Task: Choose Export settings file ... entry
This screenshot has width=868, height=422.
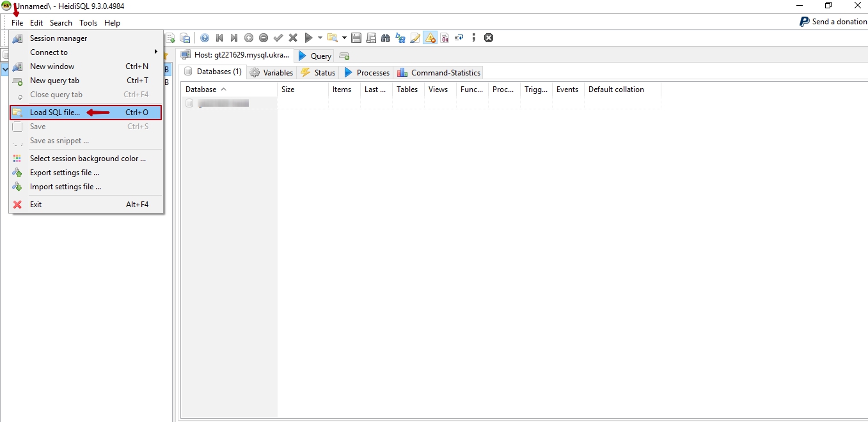Action: (x=86, y=173)
